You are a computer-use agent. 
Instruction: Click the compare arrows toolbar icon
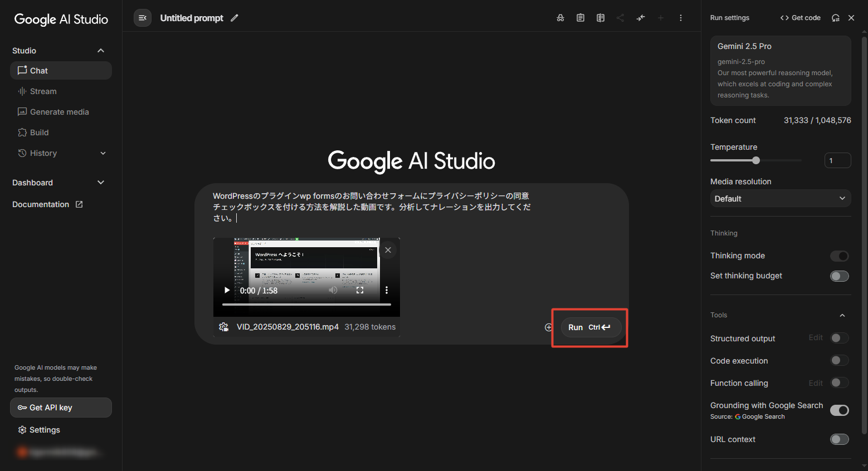click(x=641, y=18)
